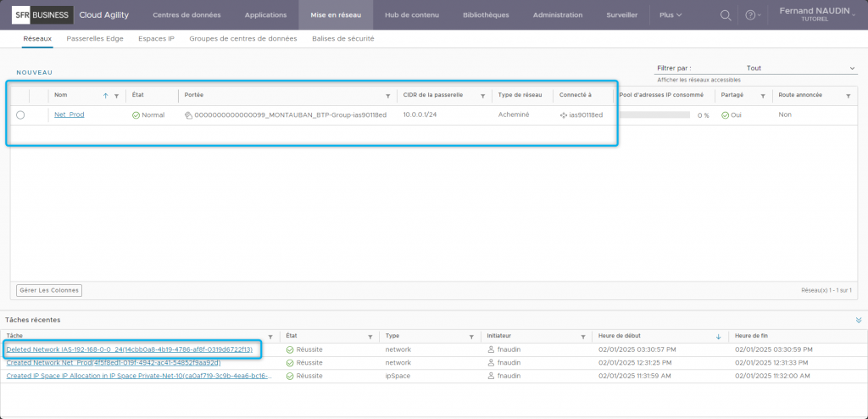The height and width of the screenshot is (419, 868).
Task: Click the Heure de fin column header
Action: [x=751, y=336]
